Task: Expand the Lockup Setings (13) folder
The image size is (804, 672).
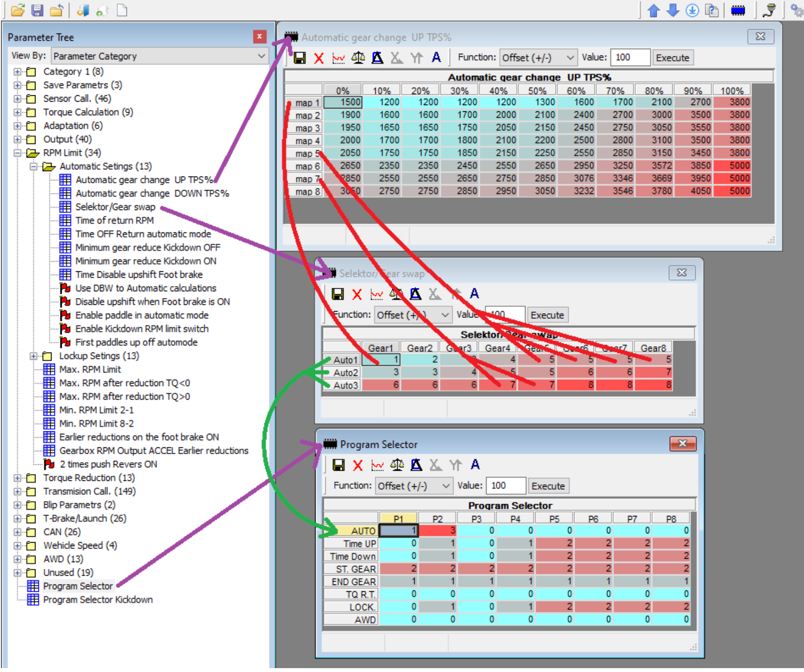Action: pos(34,356)
